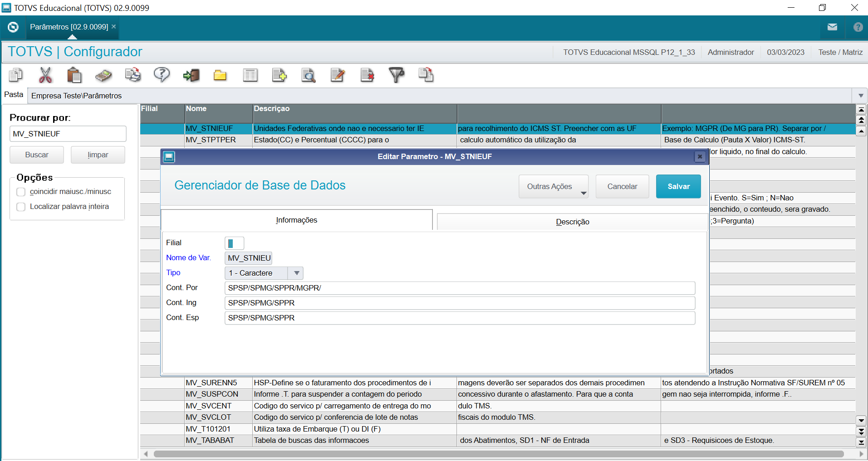
Task: Click the dialog window icon in title bar
Action: click(169, 157)
